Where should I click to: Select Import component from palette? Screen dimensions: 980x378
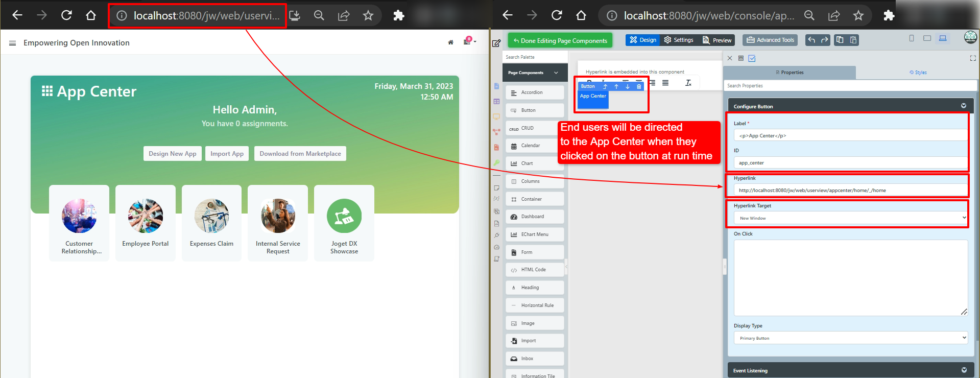(x=535, y=341)
